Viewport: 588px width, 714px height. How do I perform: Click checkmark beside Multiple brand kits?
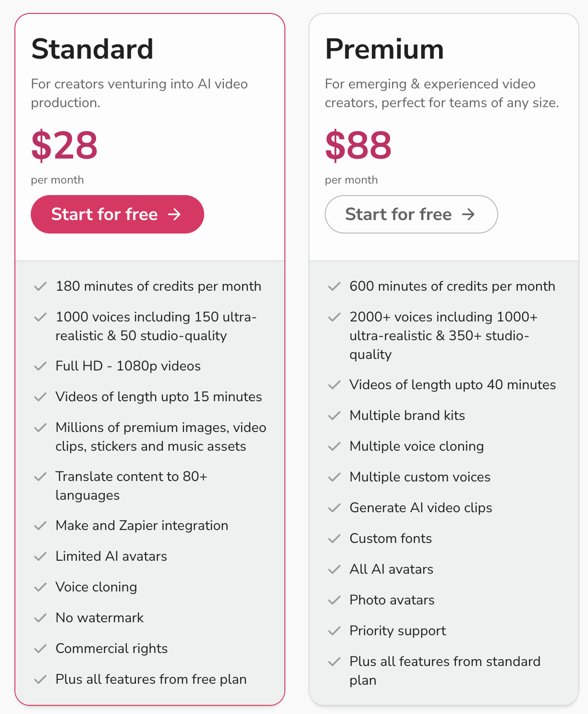pyautogui.click(x=334, y=416)
